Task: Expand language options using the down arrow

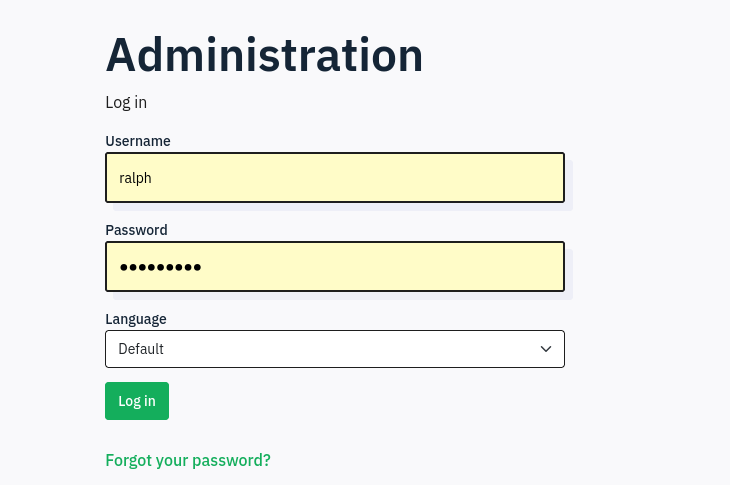Action: point(546,349)
